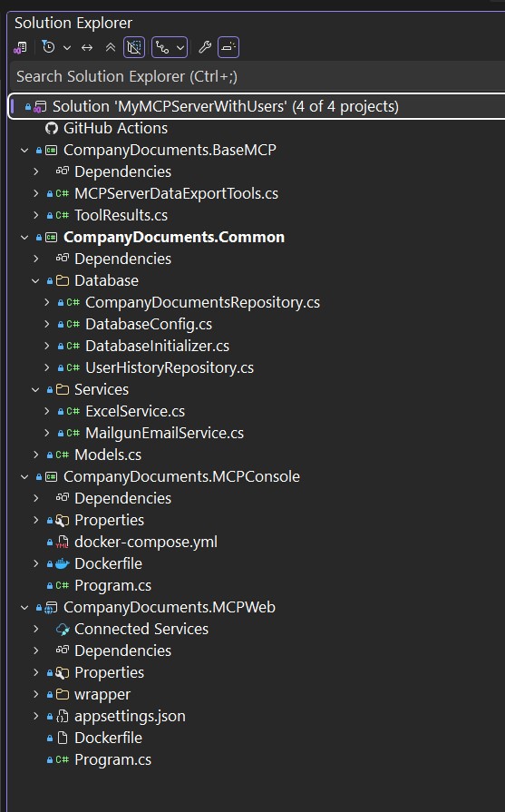Open the Properties wrench icon in toolbar
This screenshot has width=505, height=812.
coord(205,48)
